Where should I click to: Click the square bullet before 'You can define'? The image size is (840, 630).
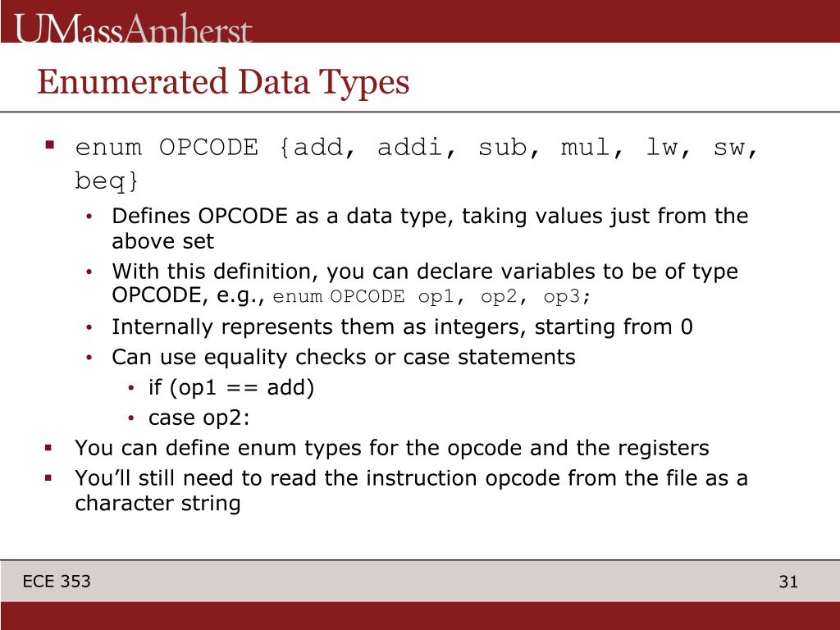click(x=48, y=447)
